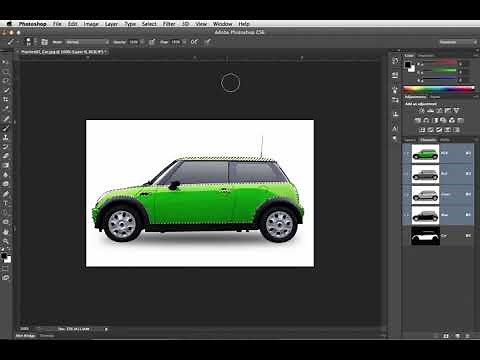This screenshot has height=360, width=480.
Task: Open the status bar info arrow
Action: (x=106, y=329)
